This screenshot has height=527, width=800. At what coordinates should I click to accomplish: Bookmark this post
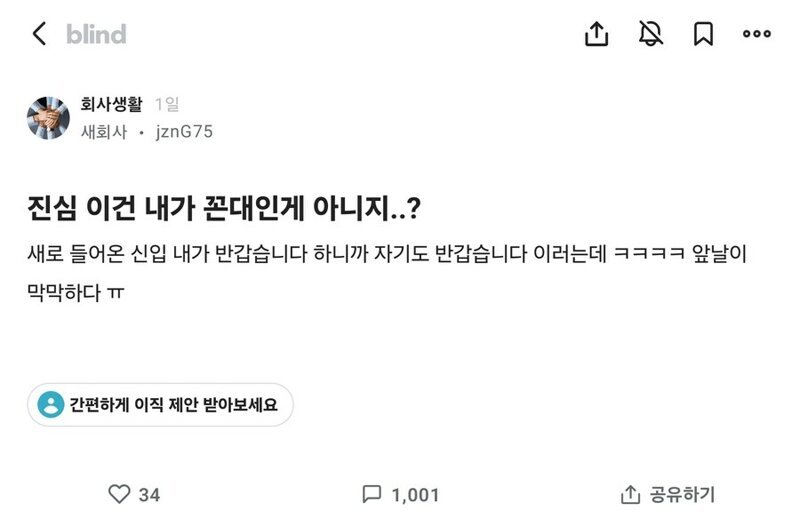703,34
